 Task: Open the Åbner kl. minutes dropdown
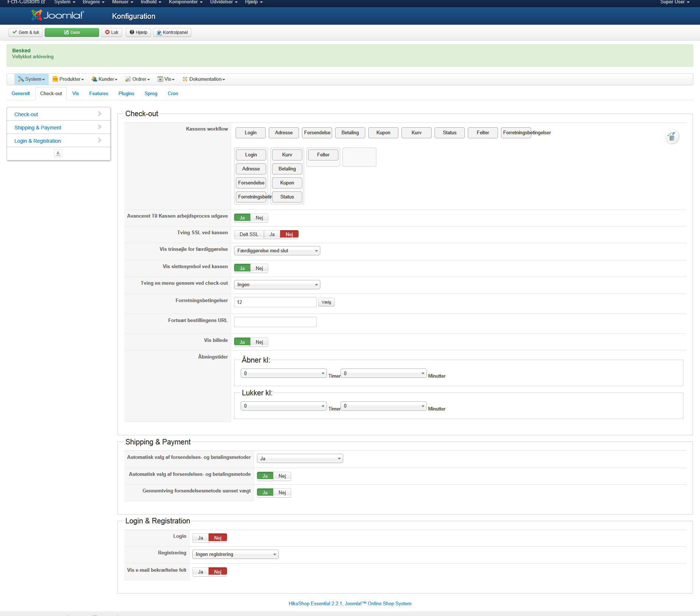(x=383, y=373)
